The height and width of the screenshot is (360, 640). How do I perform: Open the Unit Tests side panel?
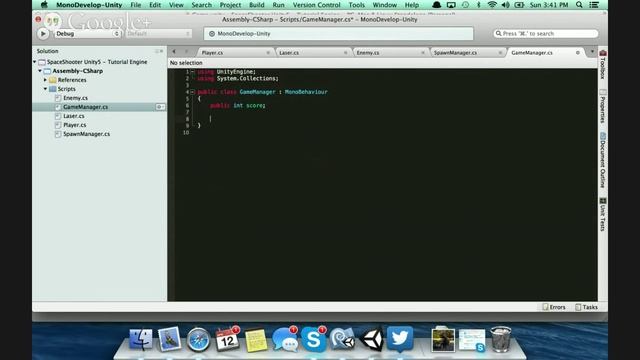[602, 215]
